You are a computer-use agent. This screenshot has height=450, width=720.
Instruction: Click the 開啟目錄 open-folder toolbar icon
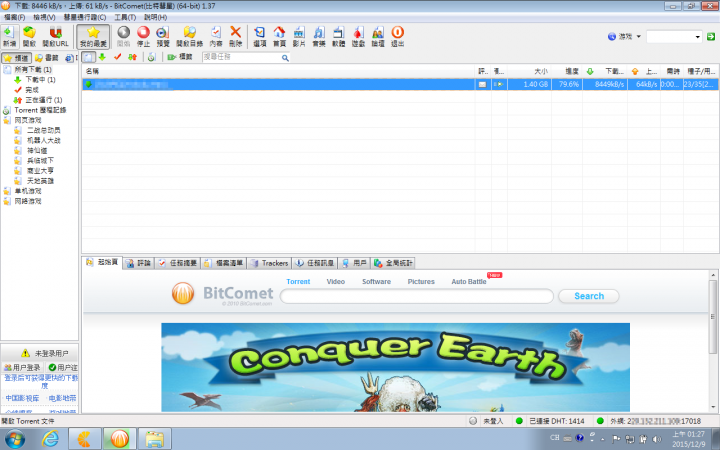coord(189,36)
